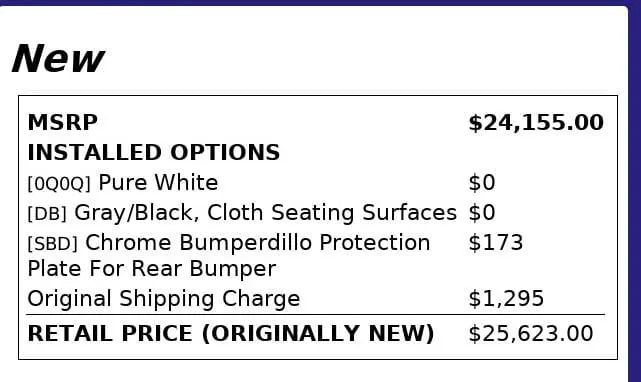This screenshot has height=382, width=641.
Task: Click the $1,295 shipping amount
Action: coord(506,299)
